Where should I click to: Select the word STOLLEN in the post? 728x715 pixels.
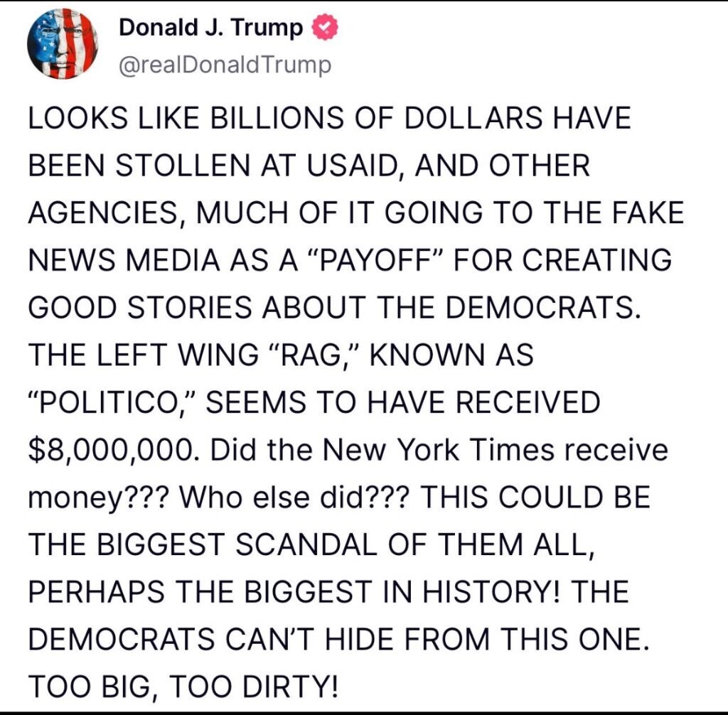pyautogui.click(x=183, y=166)
